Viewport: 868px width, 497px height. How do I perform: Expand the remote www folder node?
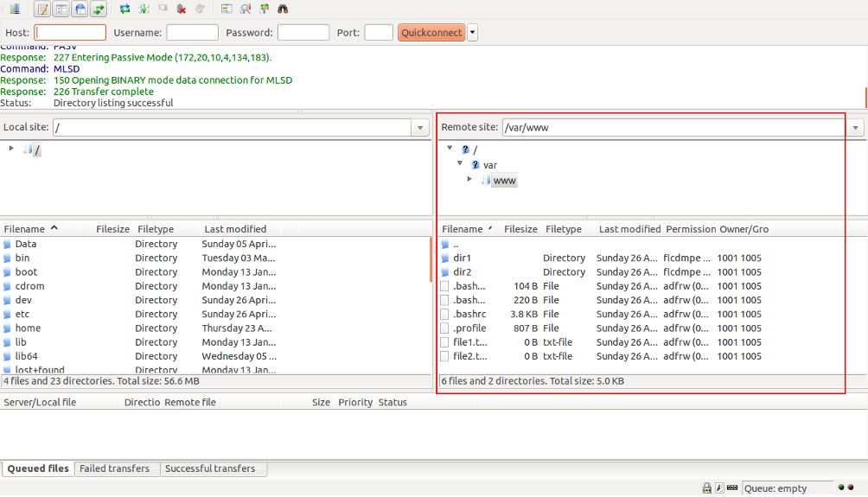pos(469,179)
